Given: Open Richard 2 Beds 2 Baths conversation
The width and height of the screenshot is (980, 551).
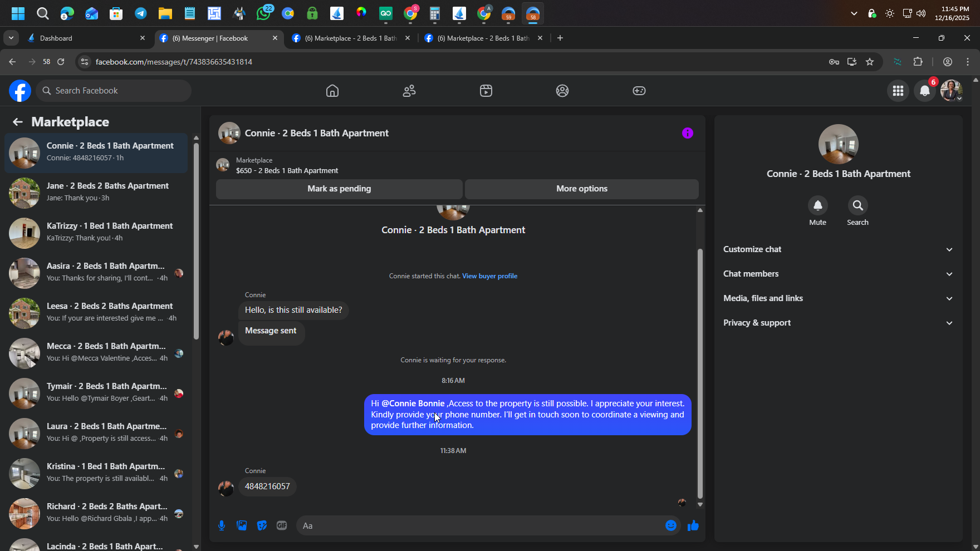Looking at the screenshot, I should coord(96,513).
